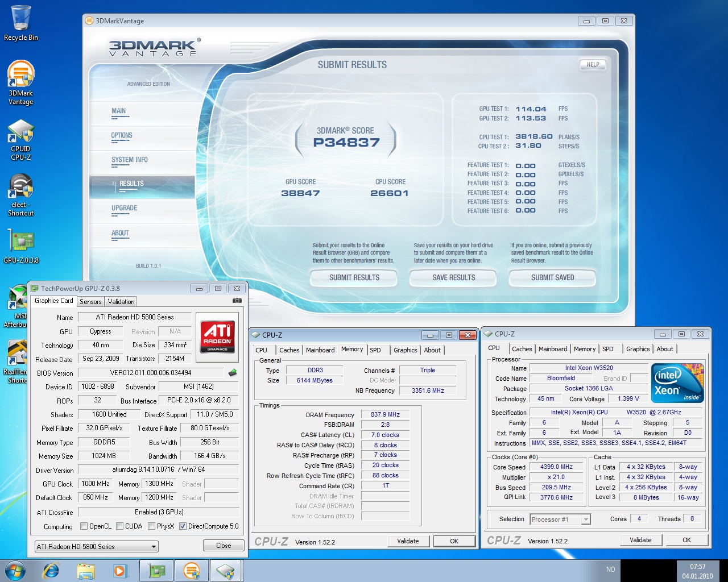The image size is (728, 582).
Task: Enable the PhysX checkbox in GPU-Z
Action: click(151, 526)
